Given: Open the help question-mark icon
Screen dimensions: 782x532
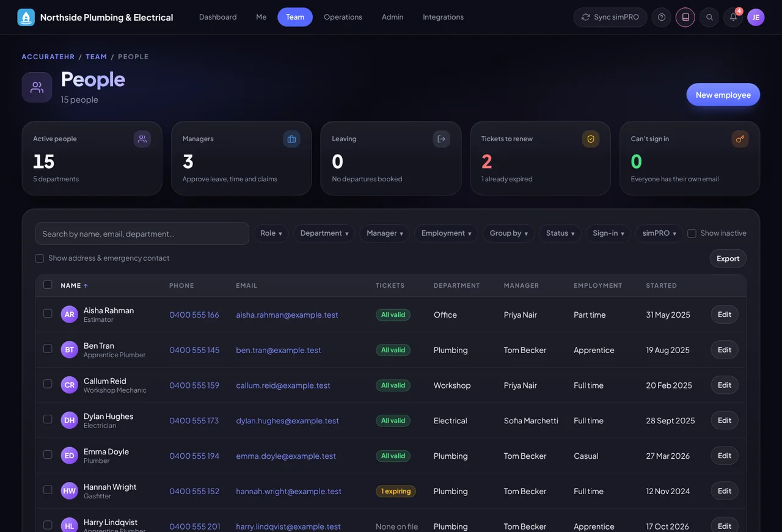Looking at the screenshot, I should tap(662, 17).
